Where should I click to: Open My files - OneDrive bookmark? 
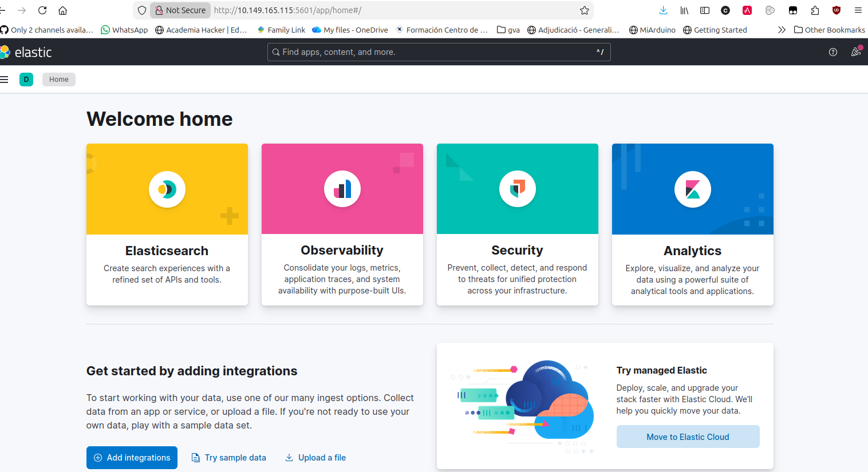pos(350,30)
